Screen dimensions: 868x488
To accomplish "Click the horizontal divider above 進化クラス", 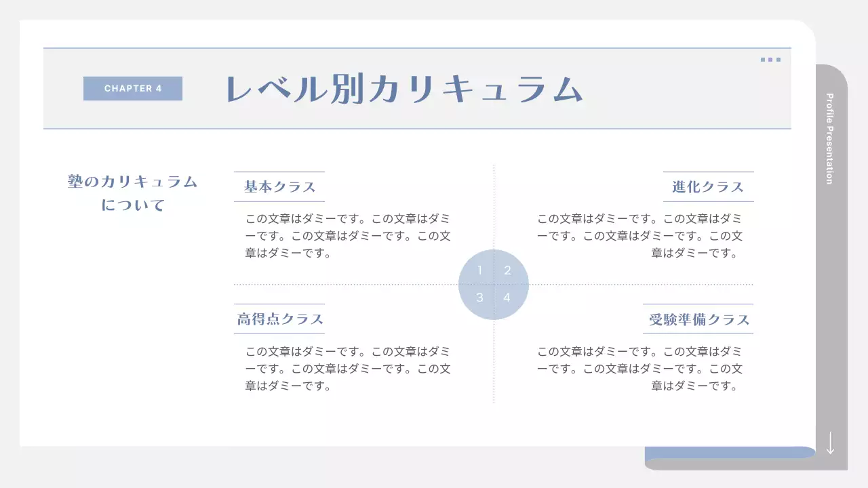I will [709, 171].
